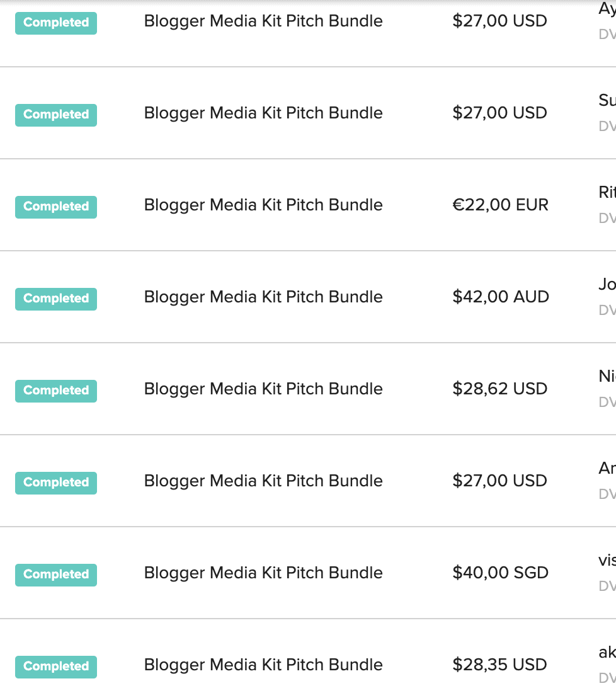Open Blogger Media Kit bundle priced $28,62 USD
Screen dimensions: 616x698
pyautogui.click(x=263, y=389)
